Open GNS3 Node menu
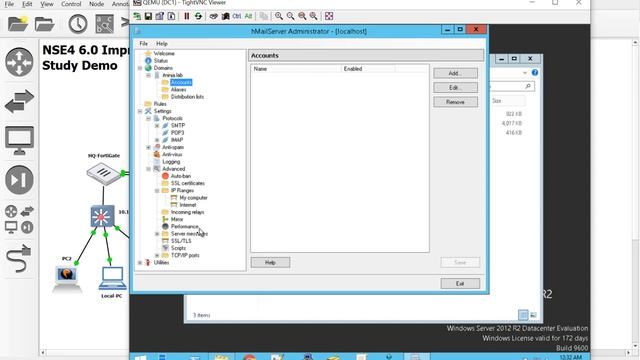640x360 pixels. pyautogui.click(x=96, y=4)
